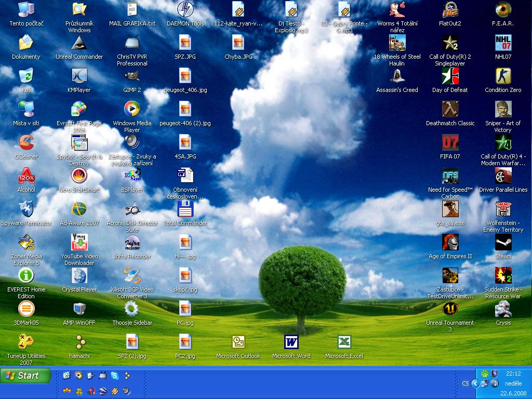Click the Opera icon in quick launch
This screenshot has width=532, height=399.
coord(91,391)
